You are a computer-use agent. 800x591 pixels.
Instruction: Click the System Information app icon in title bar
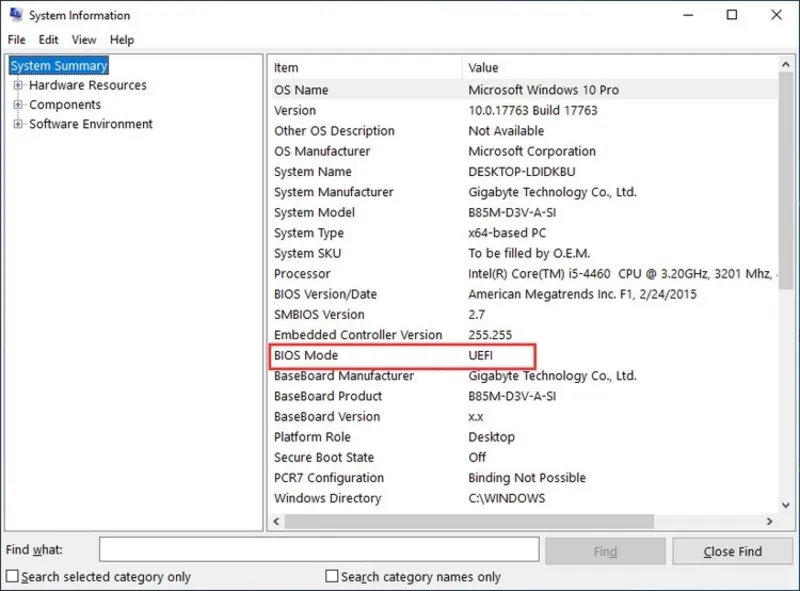coord(14,15)
